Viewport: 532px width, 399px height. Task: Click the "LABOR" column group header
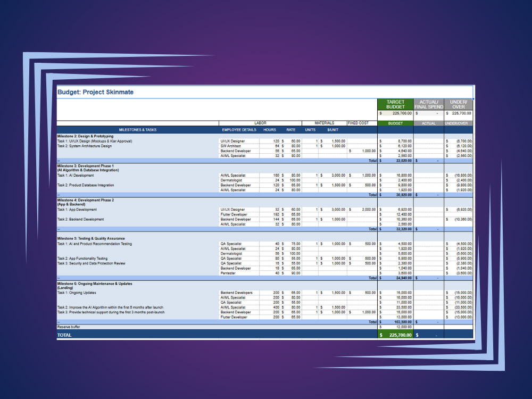click(x=260, y=123)
